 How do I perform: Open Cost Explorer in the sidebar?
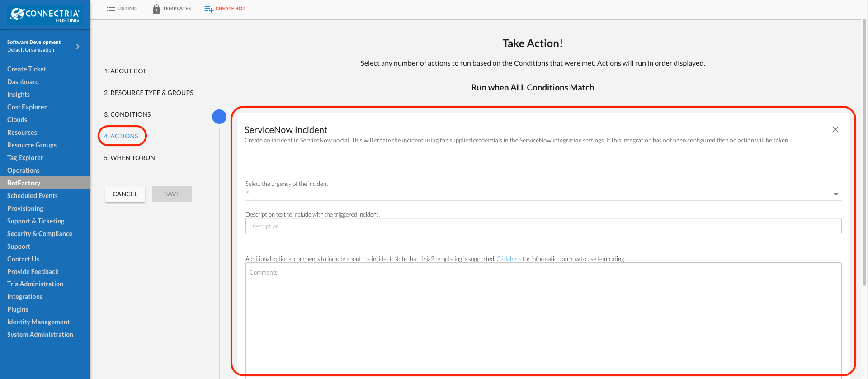coord(27,107)
